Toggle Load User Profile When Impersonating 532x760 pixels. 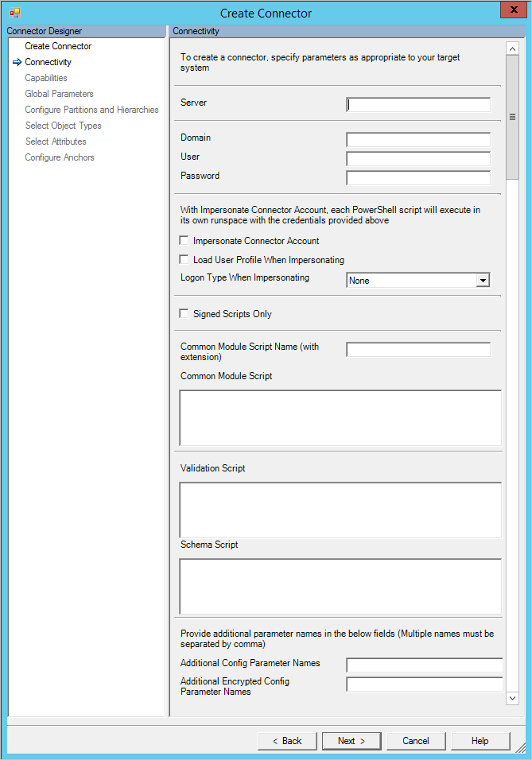[184, 259]
